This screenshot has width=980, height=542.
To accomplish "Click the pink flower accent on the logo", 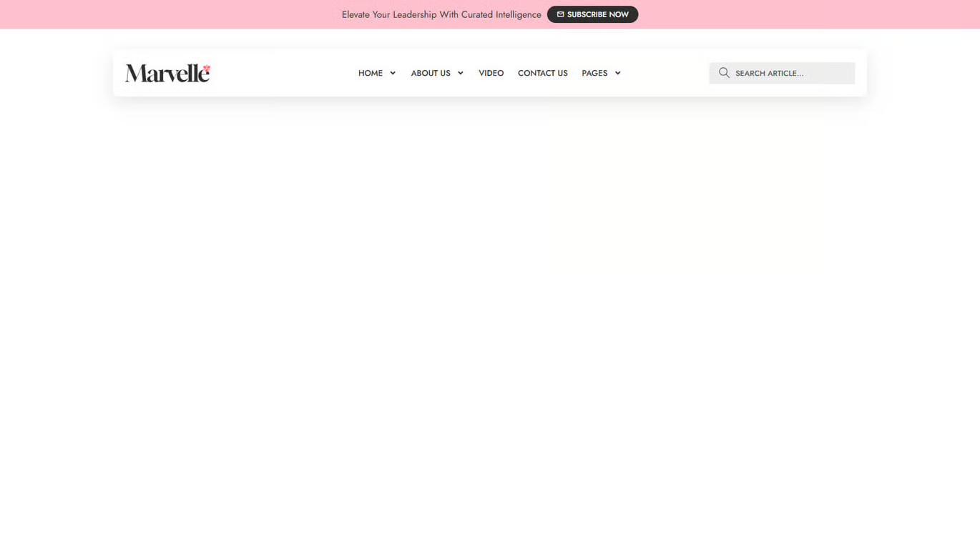I will [x=206, y=66].
